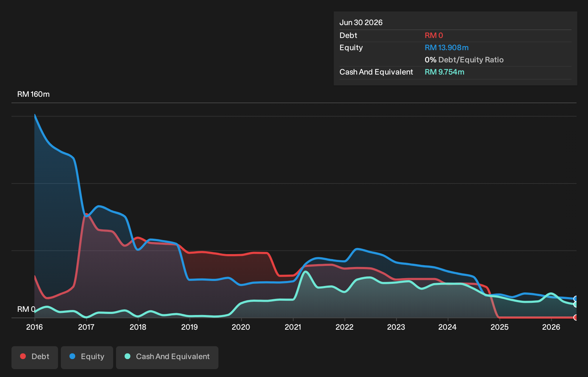Click the 2023 x-axis label
Image resolution: width=588 pixels, height=377 pixels.
[396, 327]
